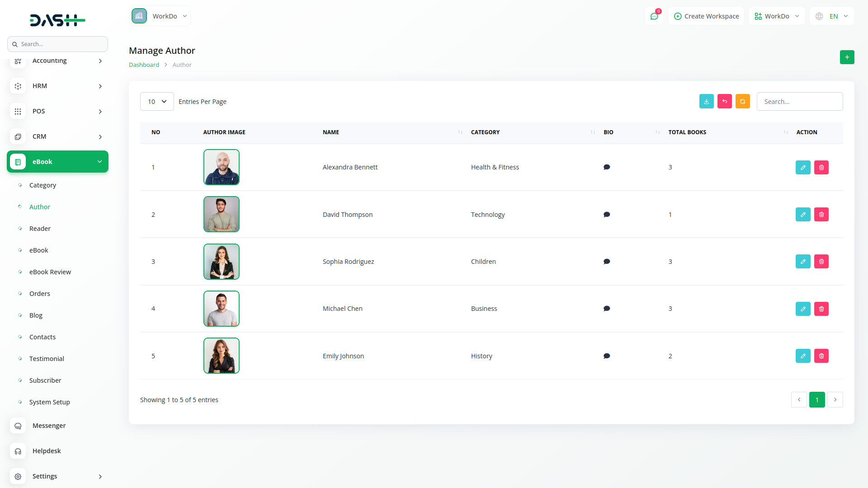
Task: Go to Dashboard breadcrumb link
Action: pyautogui.click(x=144, y=65)
